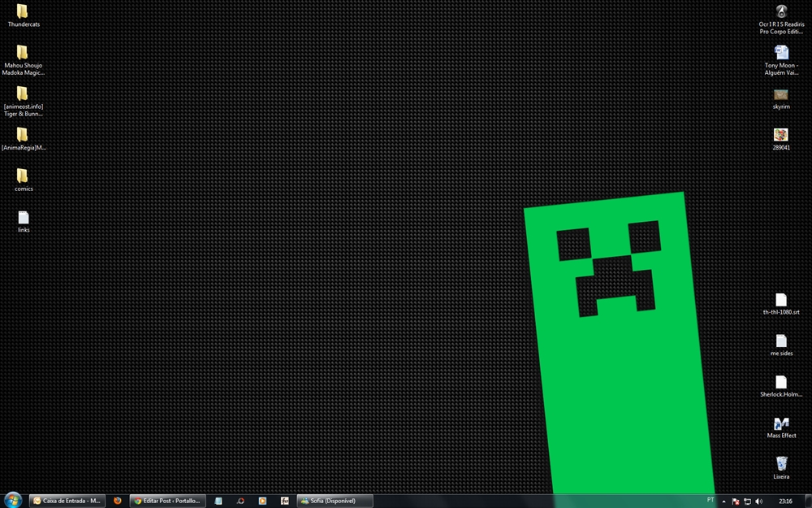Switch to Editar Post Chrome taskbar window
Screen dimensions: 812x508
tap(167, 501)
